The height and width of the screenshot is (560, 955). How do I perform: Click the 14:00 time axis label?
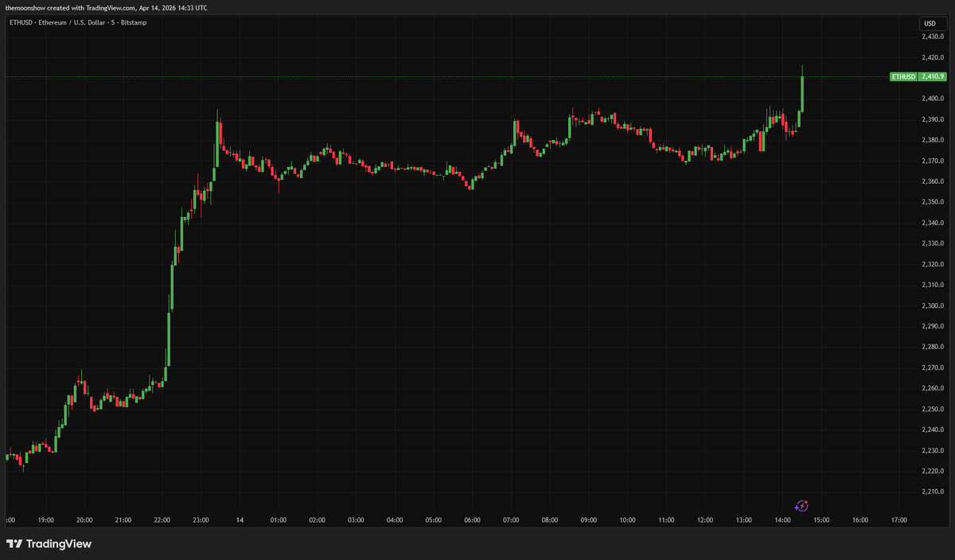[783, 520]
